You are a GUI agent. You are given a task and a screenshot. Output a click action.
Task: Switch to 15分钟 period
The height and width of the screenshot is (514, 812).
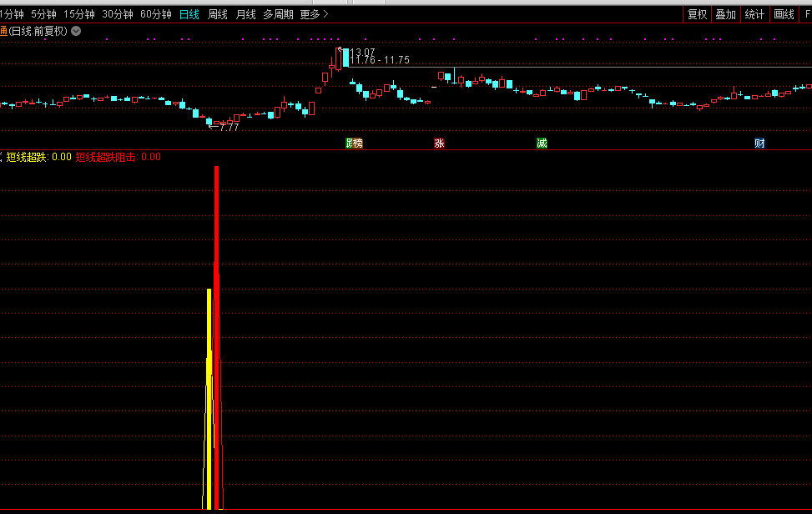click(79, 14)
